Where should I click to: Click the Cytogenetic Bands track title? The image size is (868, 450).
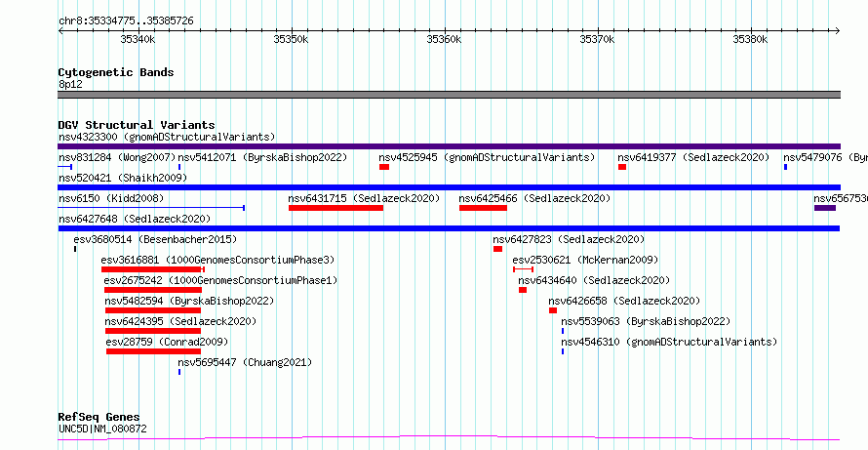coord(116,72)
